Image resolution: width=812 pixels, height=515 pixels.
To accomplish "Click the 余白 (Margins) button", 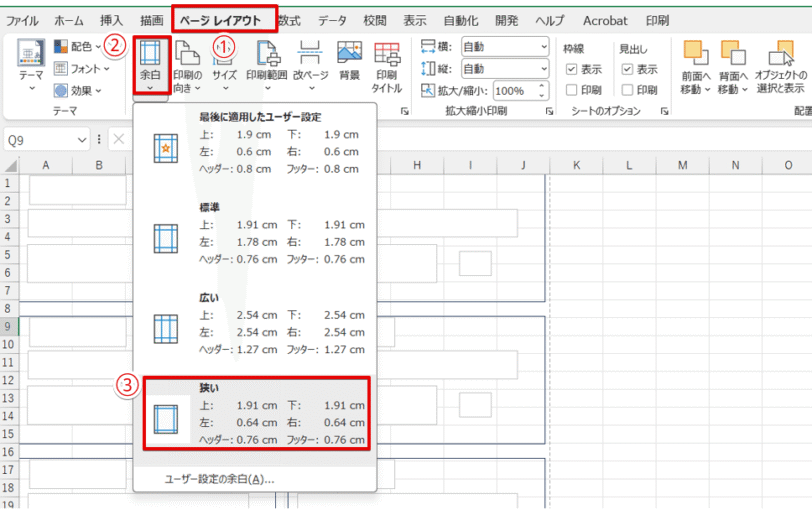I will (x=151, y=65).
